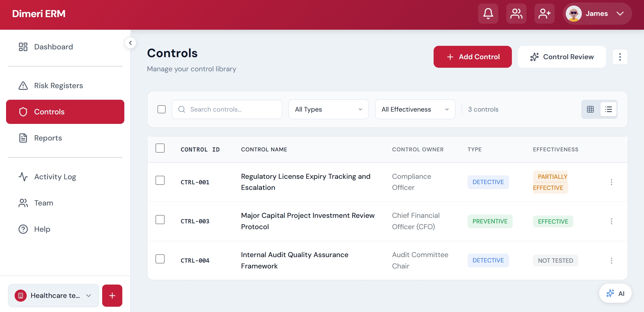644x312 pixels.
Task: Open row options for CTRL-003
Action: 611,221
